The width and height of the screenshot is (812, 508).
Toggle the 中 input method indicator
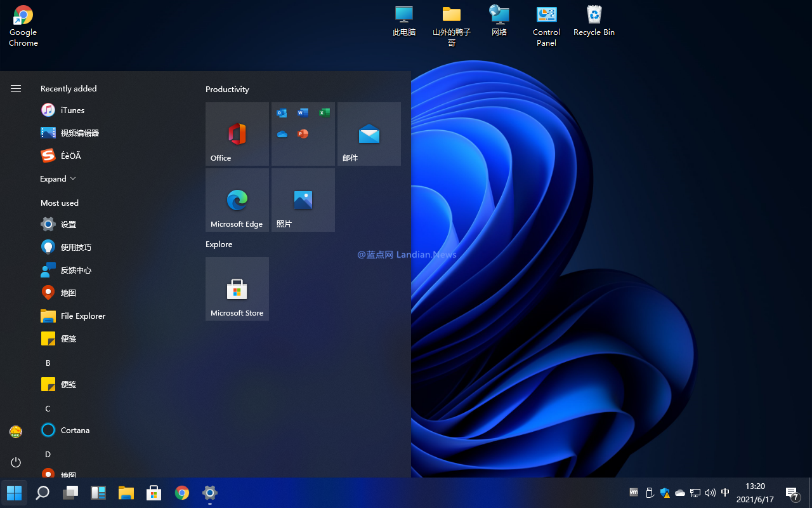tap(726, 492)
